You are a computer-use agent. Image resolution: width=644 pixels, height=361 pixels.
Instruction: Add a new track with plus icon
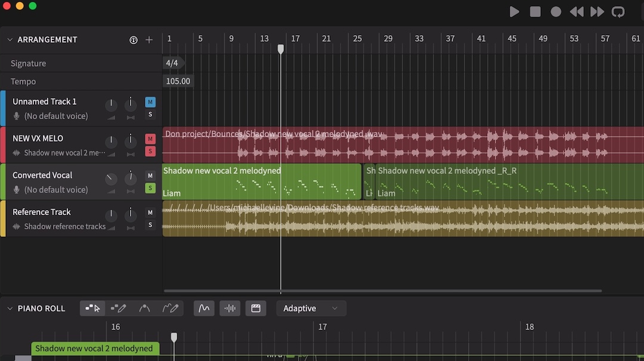point(149,40)
